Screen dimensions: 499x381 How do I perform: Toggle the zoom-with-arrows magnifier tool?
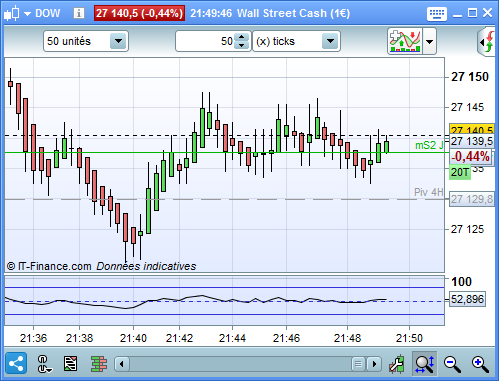coord(424,363)
